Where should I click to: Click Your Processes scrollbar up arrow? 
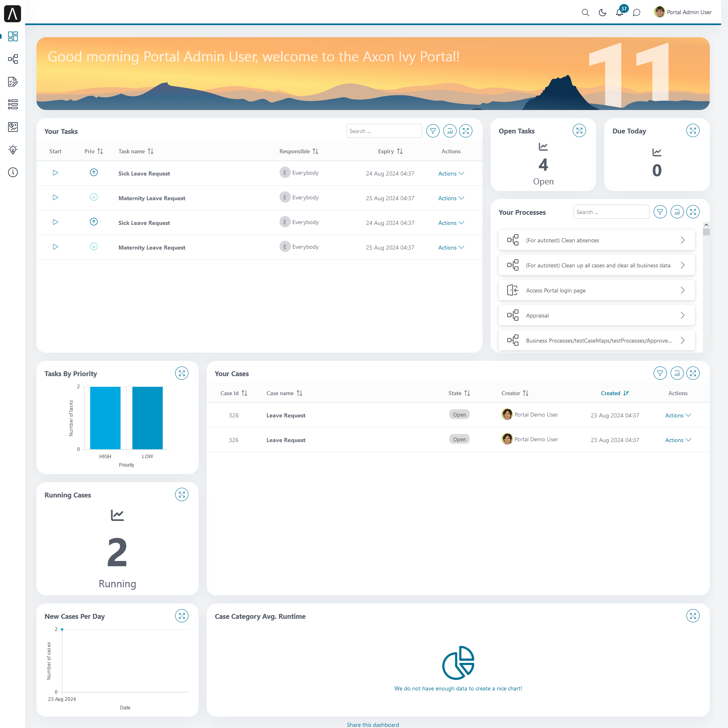pyautogui.click(x=706, y=224)
